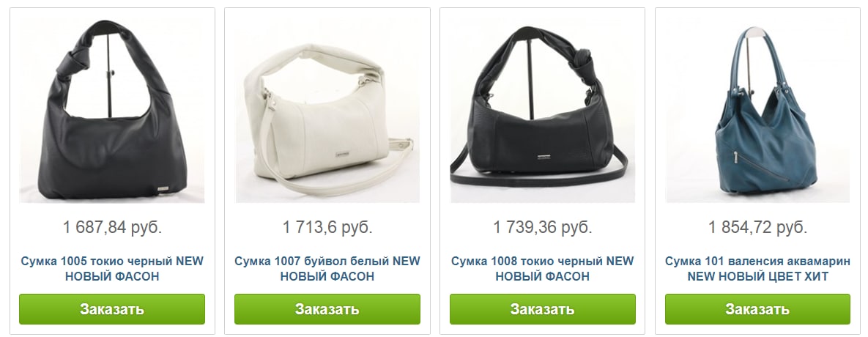Open the black Сумка 1008 токио bag photo
This screenshot has height=337, width=868.
pyautogui.click(x=543, y=110)
